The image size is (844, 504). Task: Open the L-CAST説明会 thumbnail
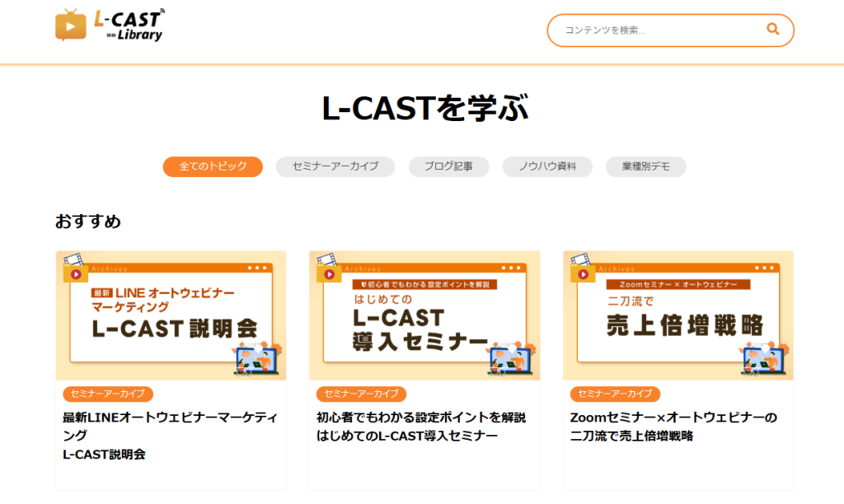coord(171,315)
